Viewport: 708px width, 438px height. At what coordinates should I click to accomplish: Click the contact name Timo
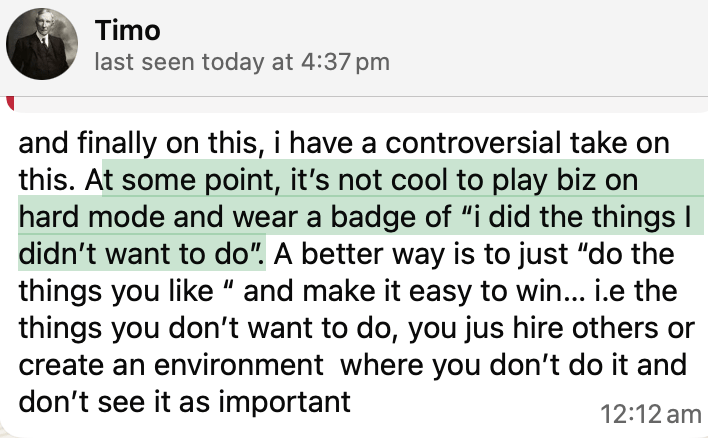(127, 32)
